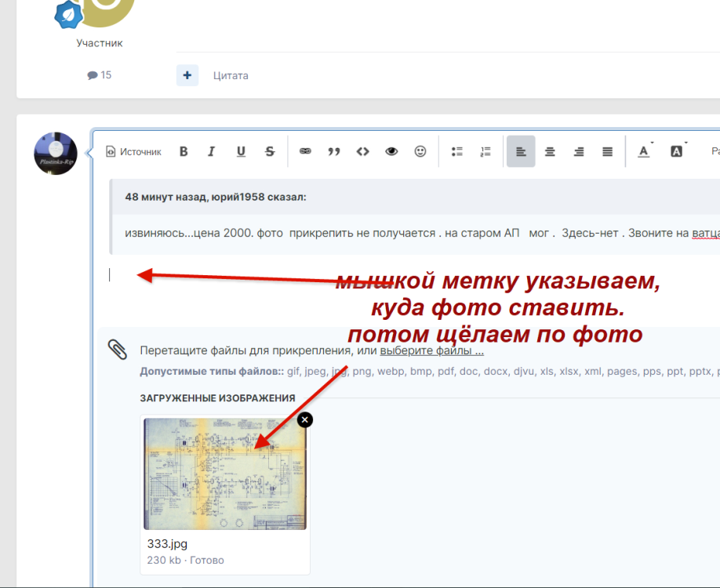Click the 333.jpg schematic thumbnail
Viewport: 720px width, 588px height.
(x=224, y=474)
